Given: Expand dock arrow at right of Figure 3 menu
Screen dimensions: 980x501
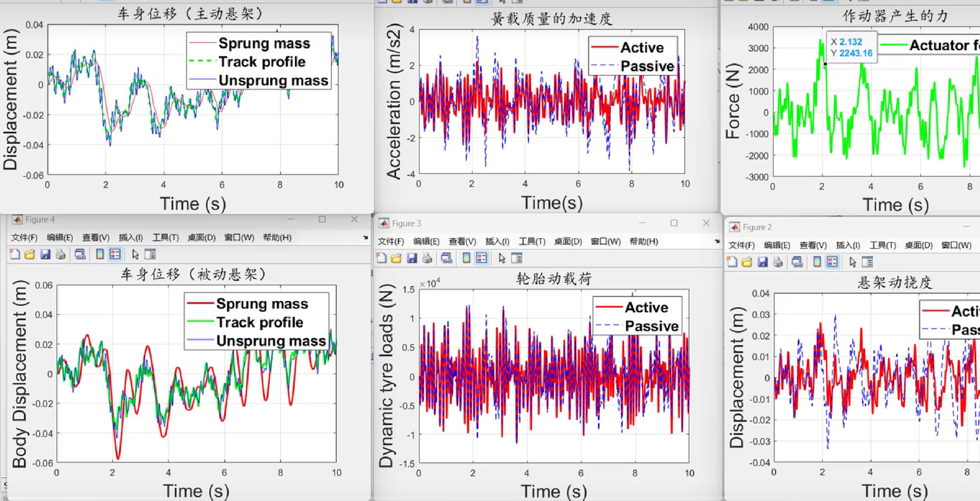Looking at the screenshot, I should 717,241.
